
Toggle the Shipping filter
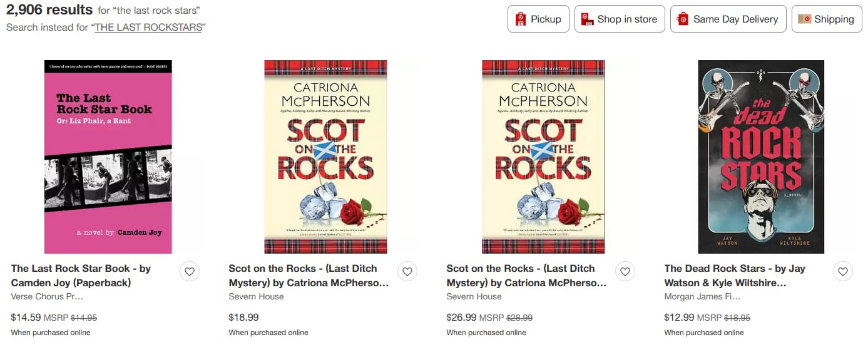[x=827, y=19]
